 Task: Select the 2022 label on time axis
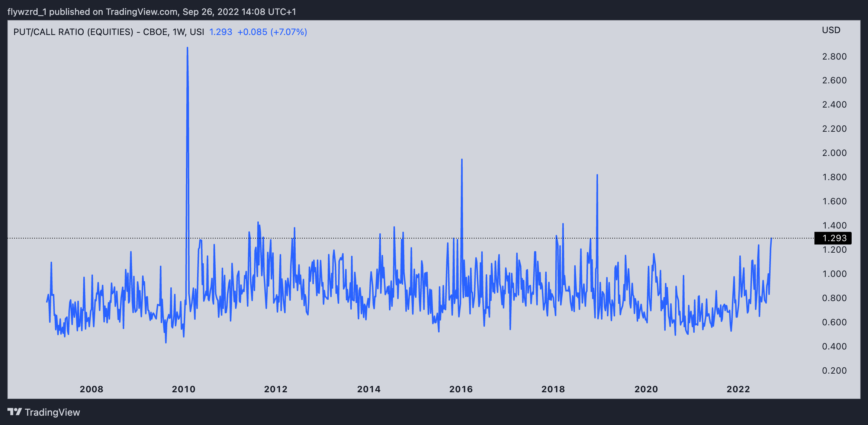pyautogui.click(x=738, y=389)
